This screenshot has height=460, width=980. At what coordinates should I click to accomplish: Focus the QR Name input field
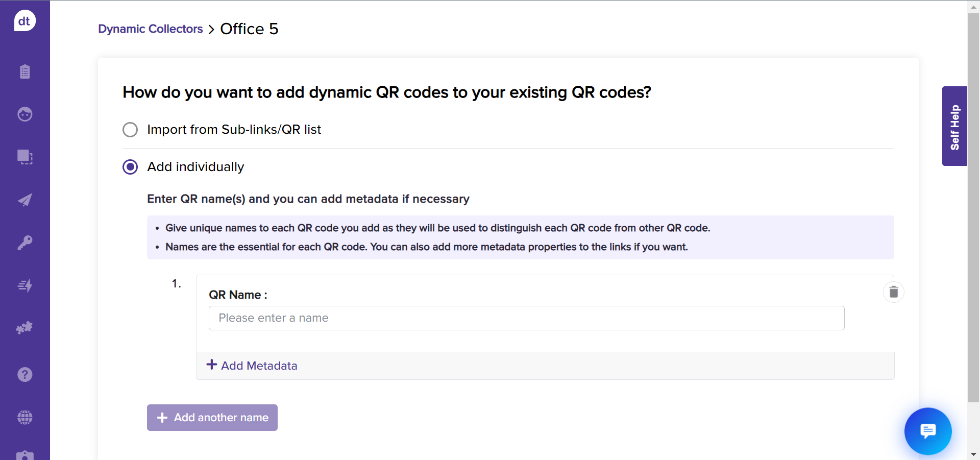[526, 318]
